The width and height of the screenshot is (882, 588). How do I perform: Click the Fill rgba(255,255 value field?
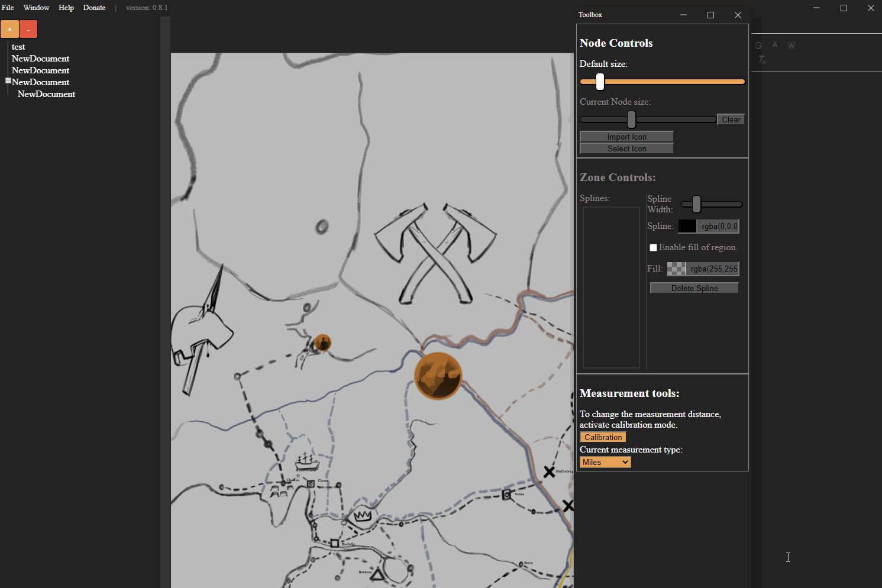[x=713, y=269]
